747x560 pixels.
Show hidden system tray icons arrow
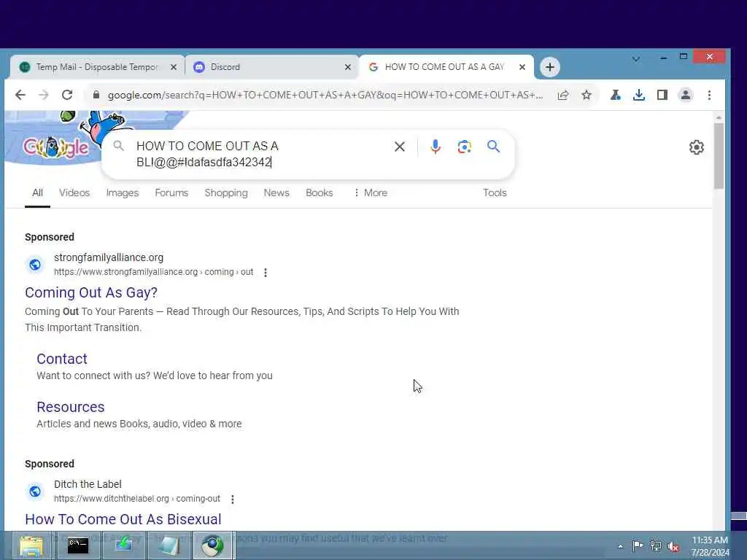tap(620, 546)
